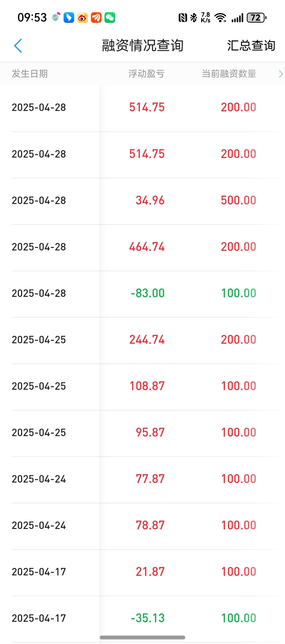Tap the WeChat icon in status bar

point(110,18)
